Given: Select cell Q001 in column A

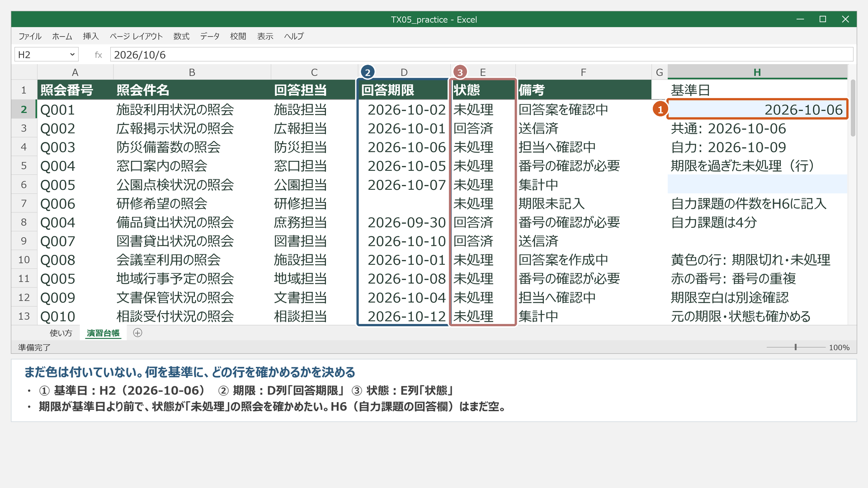Looking at the screenshot, I should (x=75, y=109).
